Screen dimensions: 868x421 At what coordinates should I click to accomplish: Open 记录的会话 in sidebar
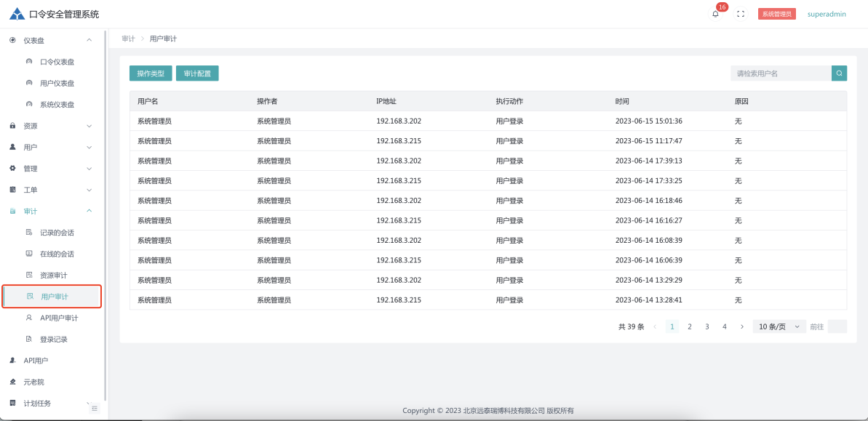pyautogui.click(x=57, y=233)
